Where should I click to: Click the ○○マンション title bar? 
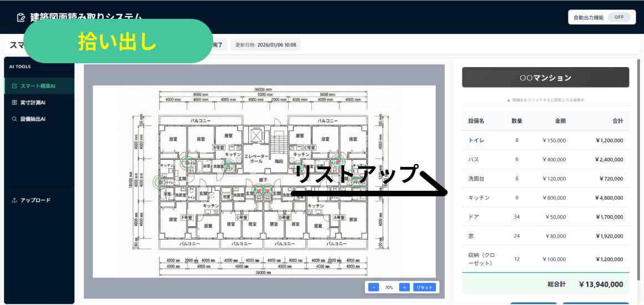(x=545, y=77)
